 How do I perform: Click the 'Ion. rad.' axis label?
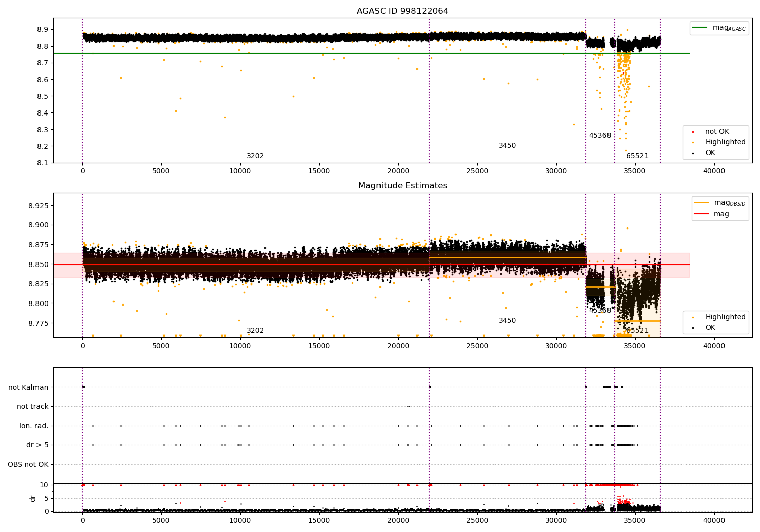click(x=34, y=426)
